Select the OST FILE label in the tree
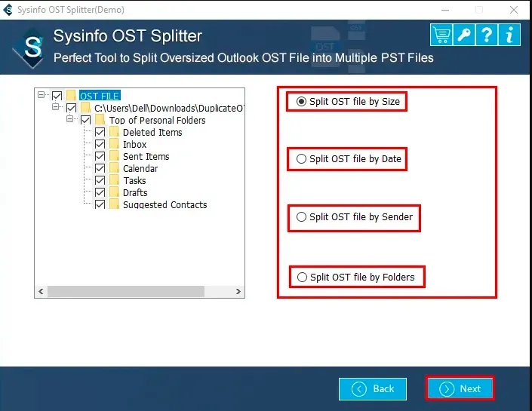Screen dimensions: 532x411 [x=100, y=96]
